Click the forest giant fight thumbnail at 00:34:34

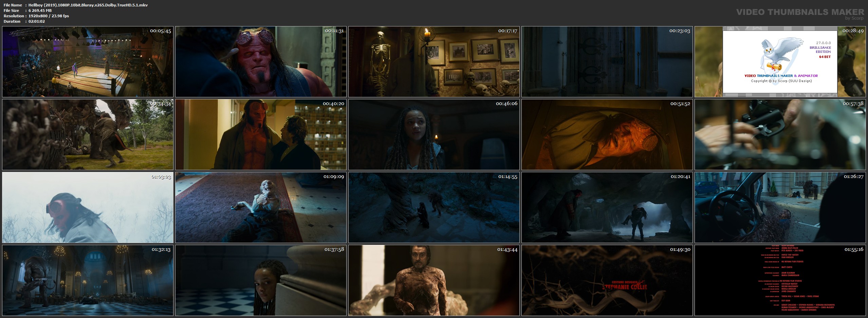tap(88, 135)
